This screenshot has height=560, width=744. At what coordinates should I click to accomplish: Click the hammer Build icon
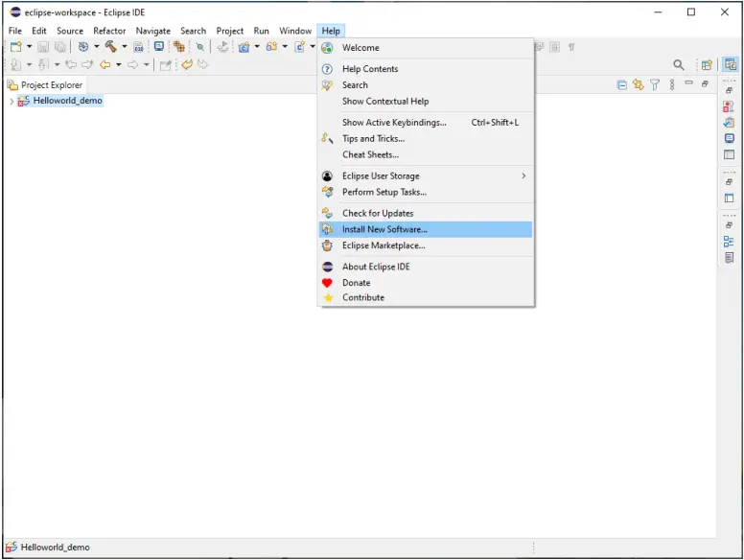click(111, 47)
